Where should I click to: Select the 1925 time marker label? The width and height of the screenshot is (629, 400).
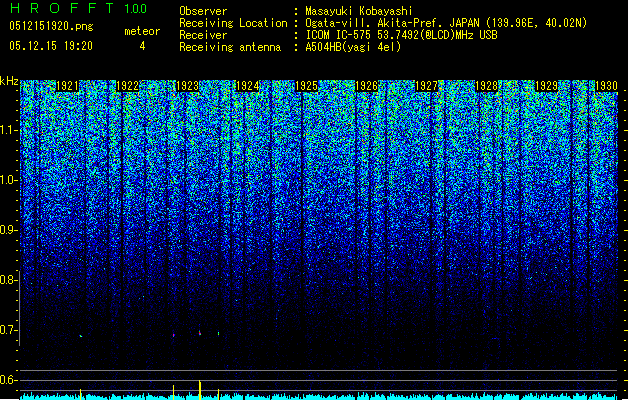click(x=307, y=86)
